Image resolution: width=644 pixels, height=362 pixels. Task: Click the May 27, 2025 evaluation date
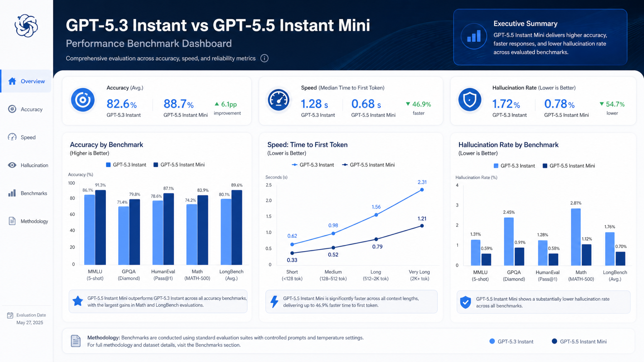(30, 323)
